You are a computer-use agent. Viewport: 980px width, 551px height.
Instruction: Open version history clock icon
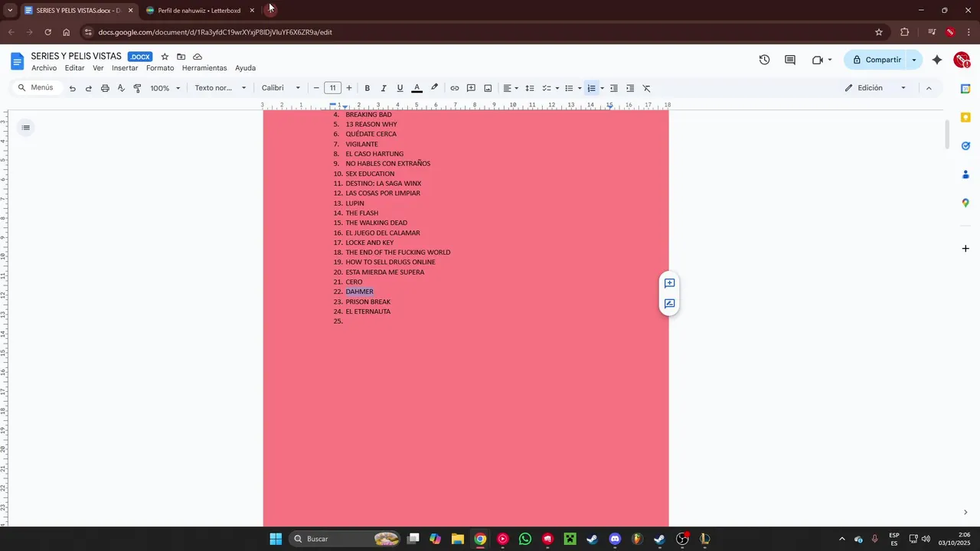764,60
